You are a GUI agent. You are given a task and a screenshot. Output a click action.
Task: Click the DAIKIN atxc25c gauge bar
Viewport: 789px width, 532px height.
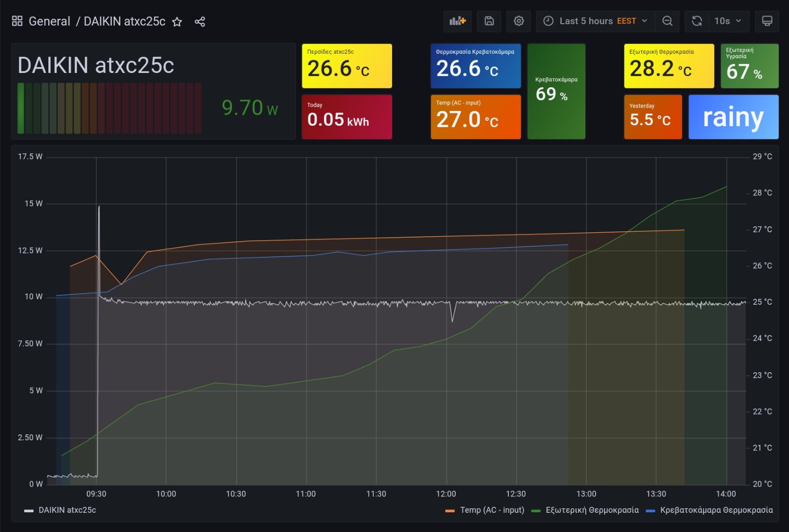pos(109,108)
